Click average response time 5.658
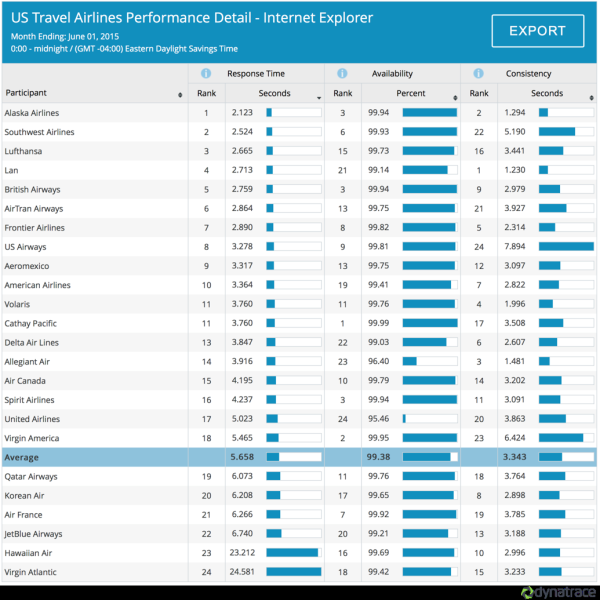 pyautogui.click(x=242, y=457)
